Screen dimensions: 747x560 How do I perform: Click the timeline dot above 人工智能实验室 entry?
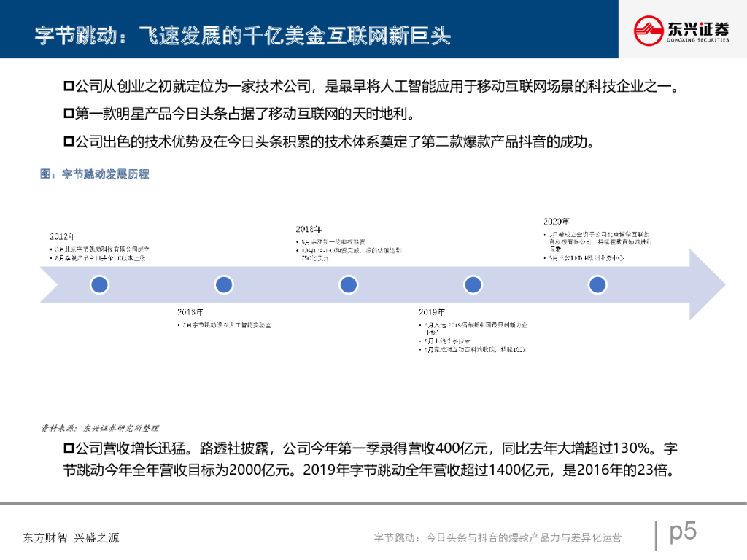coord(224,285)
